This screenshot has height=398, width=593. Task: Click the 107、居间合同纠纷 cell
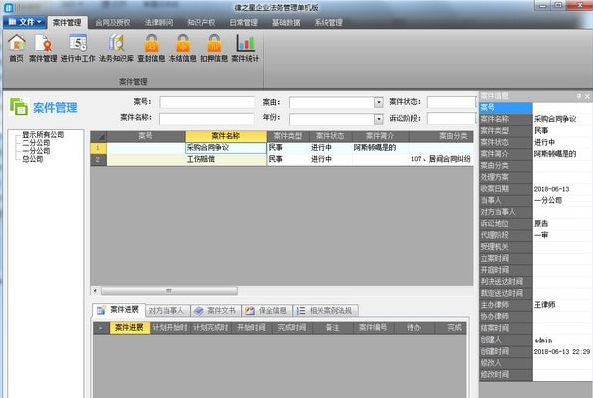tap(441, 160)
